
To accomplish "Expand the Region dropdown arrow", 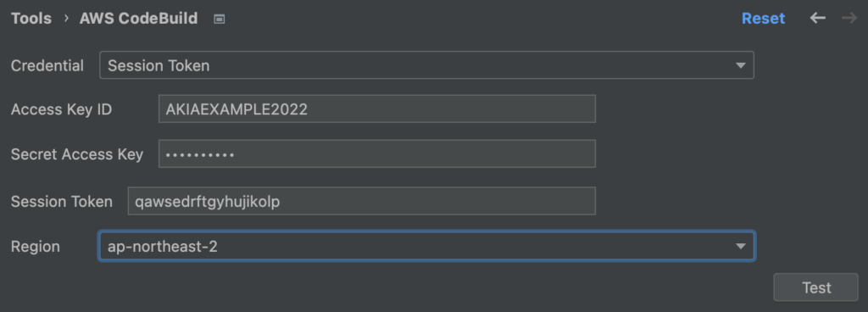I will 740,246.
